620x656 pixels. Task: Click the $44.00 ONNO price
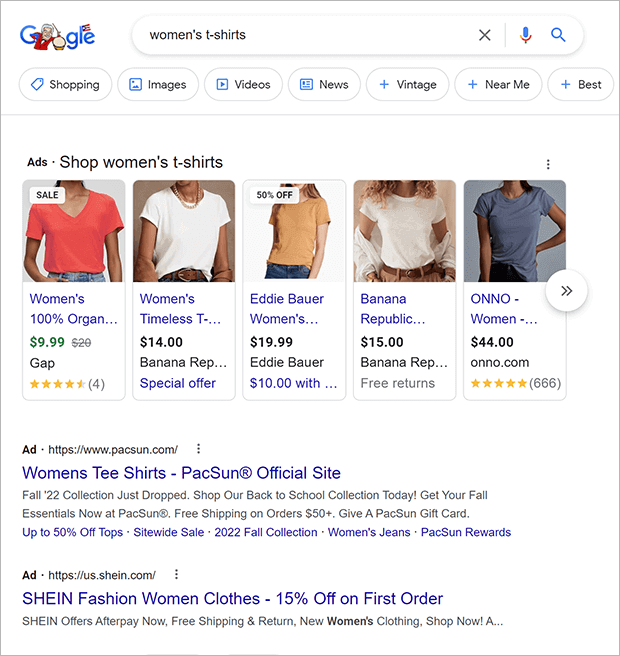[492, 342]
